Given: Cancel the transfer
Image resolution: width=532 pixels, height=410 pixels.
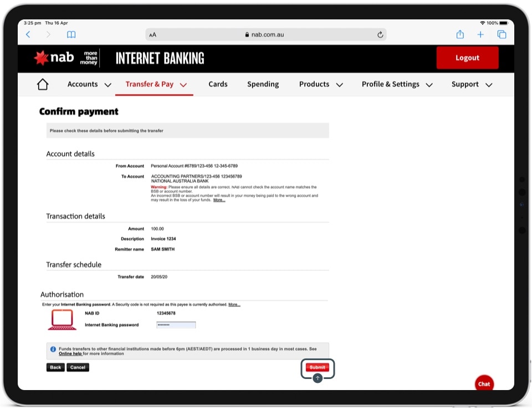Looking at the screenshot, I should coord(78,367).
